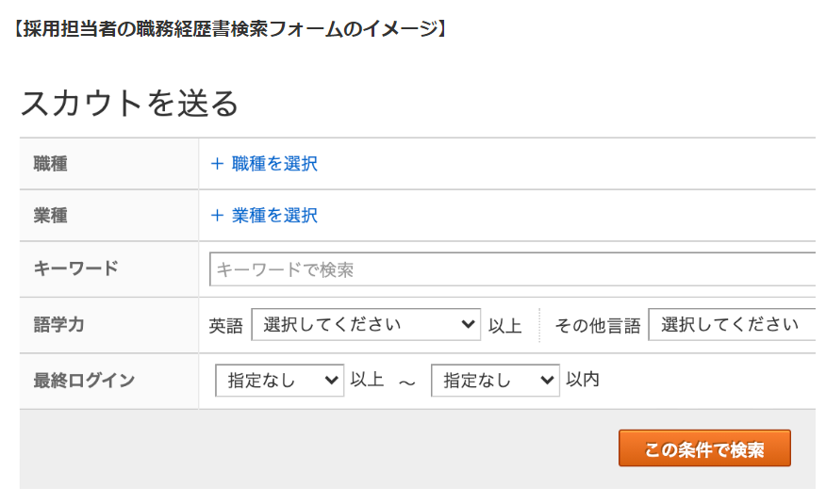The image size is (826, 504).
Task: Expand the その他言語 dropdown
Action: click(732, 325)
